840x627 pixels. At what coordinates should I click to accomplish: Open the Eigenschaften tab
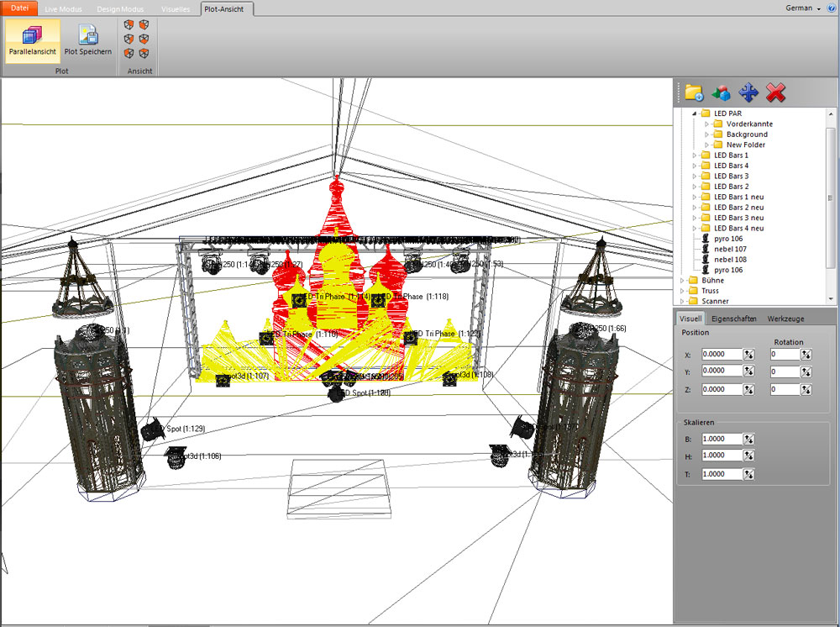(733, 319)
